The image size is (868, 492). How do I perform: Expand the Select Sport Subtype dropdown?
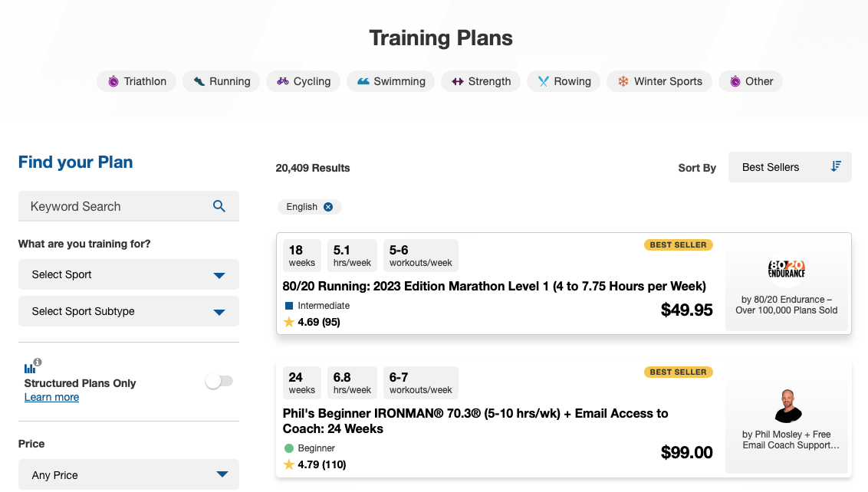[x=129, y=311]
